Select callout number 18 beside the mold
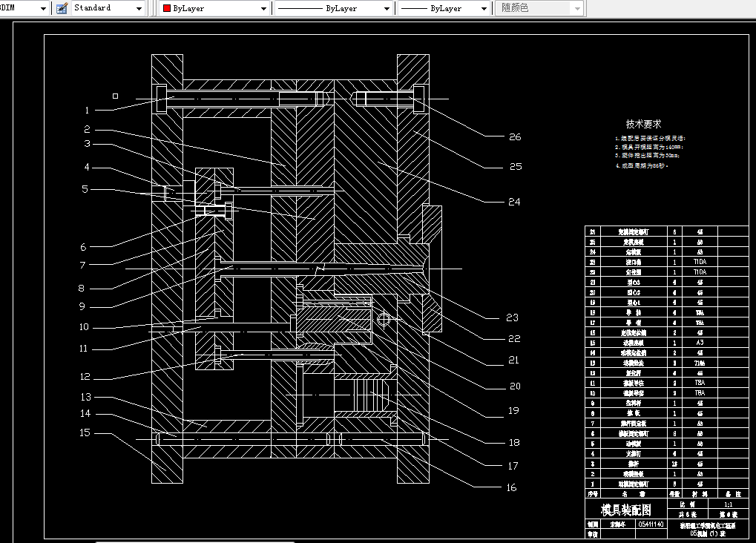Viewport: 756px width, 543px height. coord(514,443)
